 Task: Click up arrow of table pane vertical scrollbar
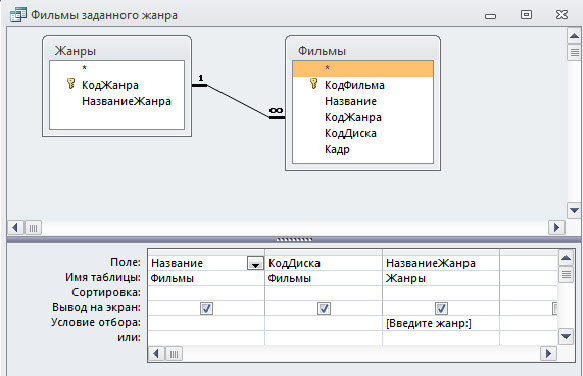pyautogui.click(x=574, y=36)
